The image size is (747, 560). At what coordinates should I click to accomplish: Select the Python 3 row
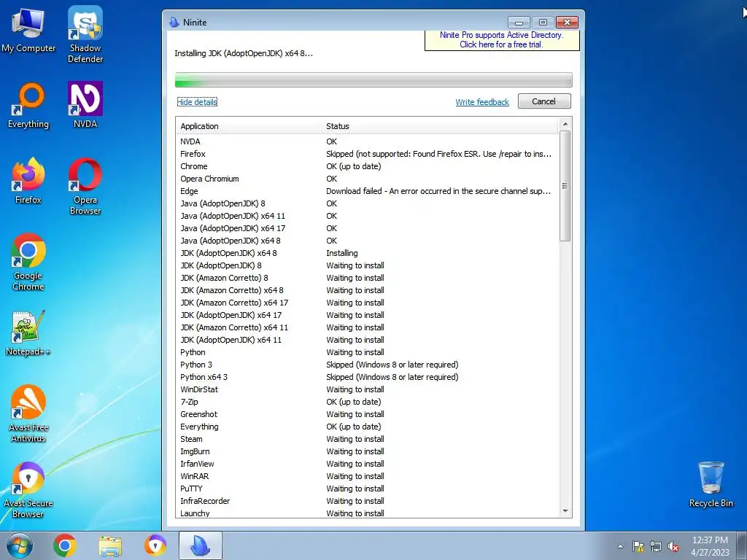[367, 365]
